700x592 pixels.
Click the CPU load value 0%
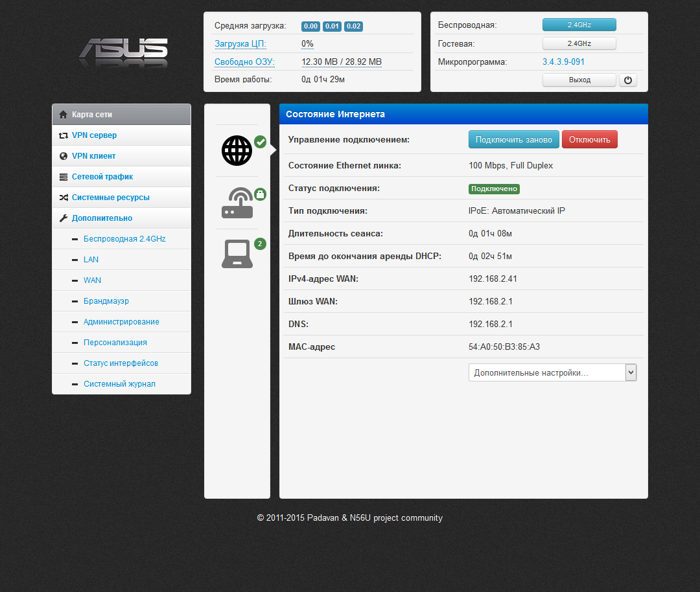(x=308, y=43)
